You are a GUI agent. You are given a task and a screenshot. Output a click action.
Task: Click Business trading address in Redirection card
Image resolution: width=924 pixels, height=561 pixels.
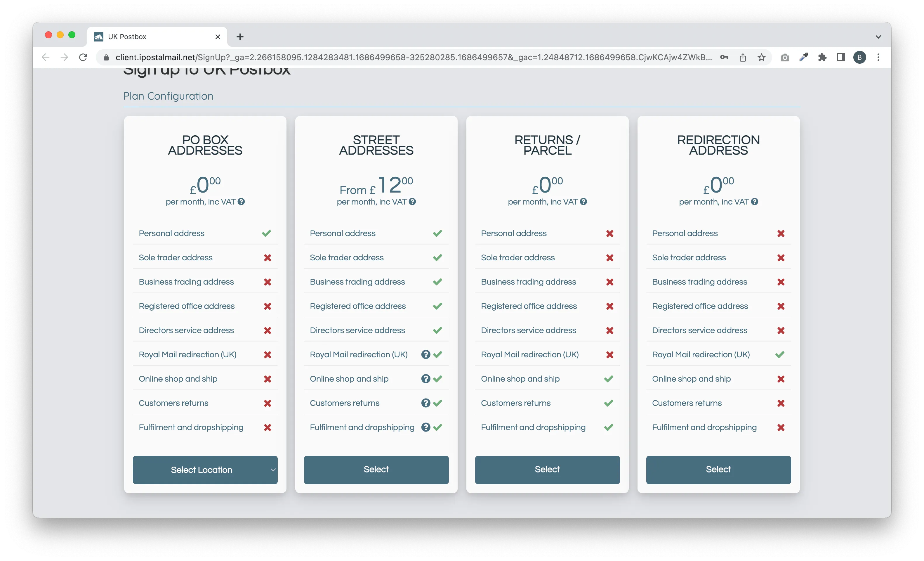[x=699, y=282]
